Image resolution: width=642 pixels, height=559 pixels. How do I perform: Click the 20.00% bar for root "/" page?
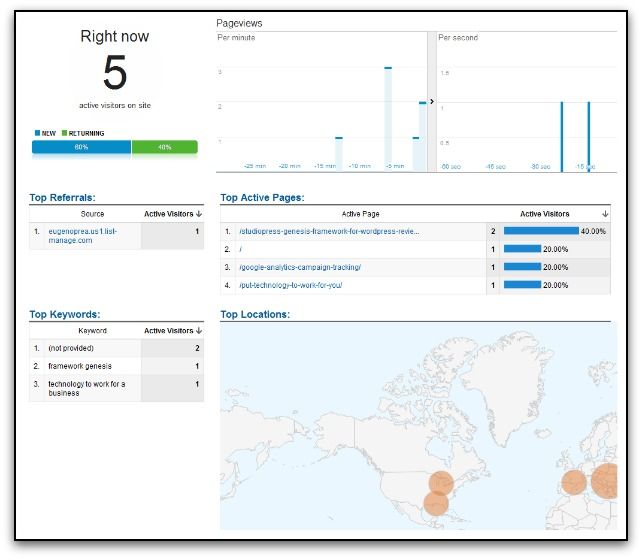pos(522,249)
